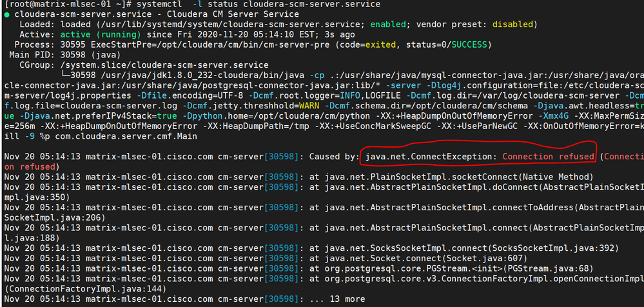644x307 pixels.
Task: Click 'com.cloudera.server.cmf.Main' class name
Action: [126, 137]
